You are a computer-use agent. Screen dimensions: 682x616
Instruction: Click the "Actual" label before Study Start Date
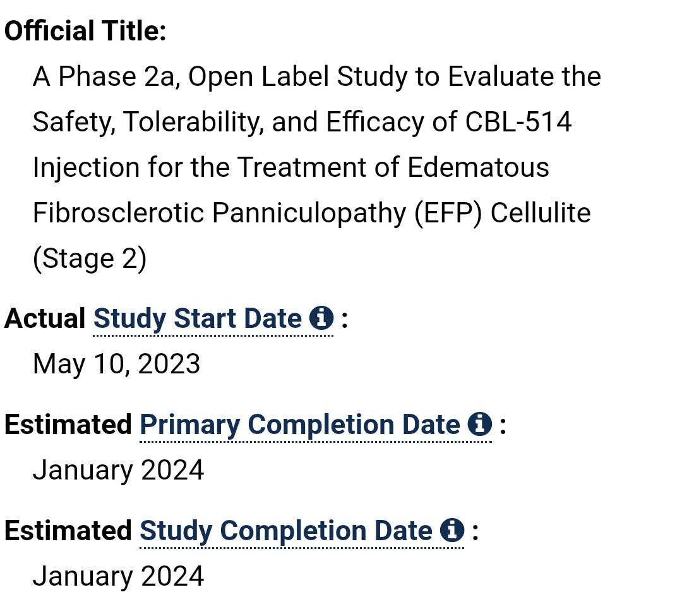[45, 318]
